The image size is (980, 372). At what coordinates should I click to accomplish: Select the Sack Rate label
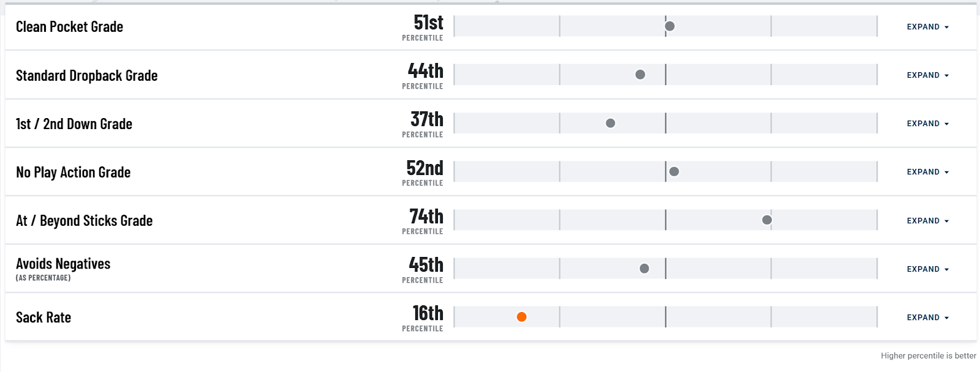[43, 318]
